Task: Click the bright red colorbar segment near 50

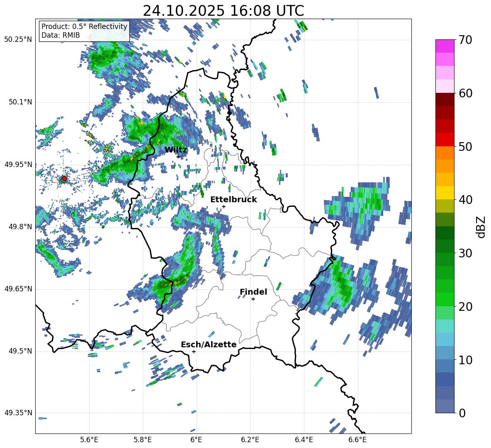Action: 445,140
